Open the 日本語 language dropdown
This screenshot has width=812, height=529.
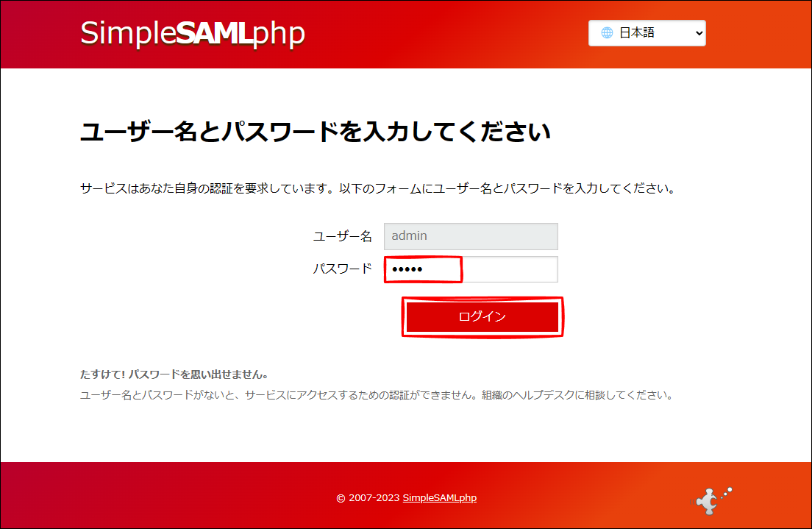[x=647, y=33]
